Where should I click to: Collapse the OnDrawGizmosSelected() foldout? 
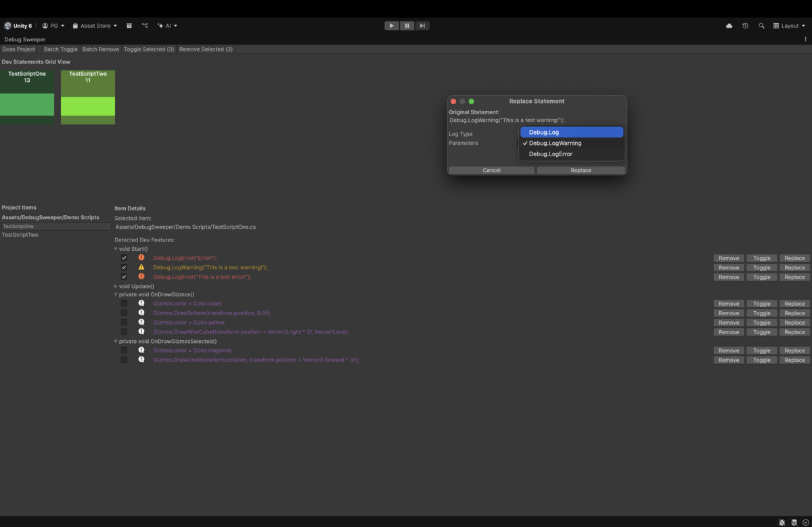(116, 342)
